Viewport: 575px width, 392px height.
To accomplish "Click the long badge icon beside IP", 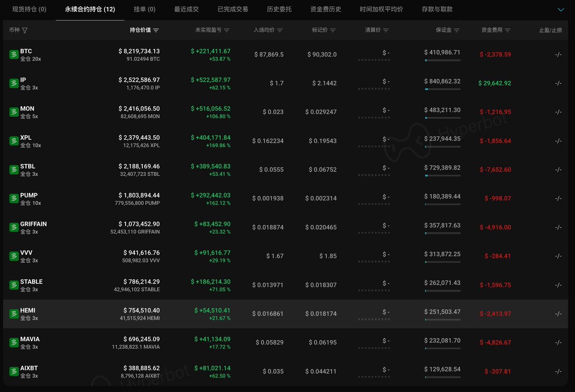I will coord(14,83).
